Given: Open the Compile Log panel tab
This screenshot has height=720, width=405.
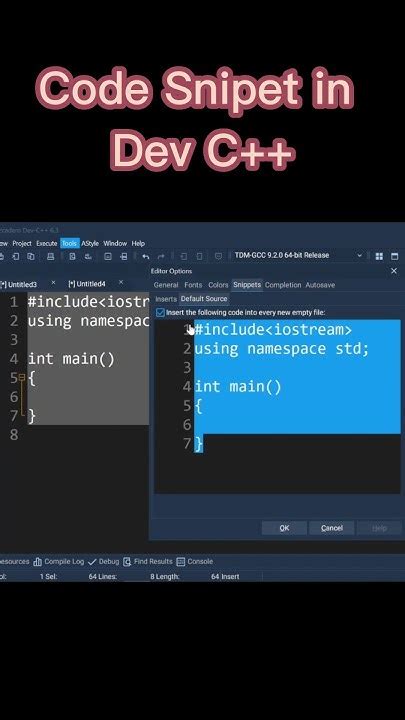Looking at the screenshot, I should 59,562.
